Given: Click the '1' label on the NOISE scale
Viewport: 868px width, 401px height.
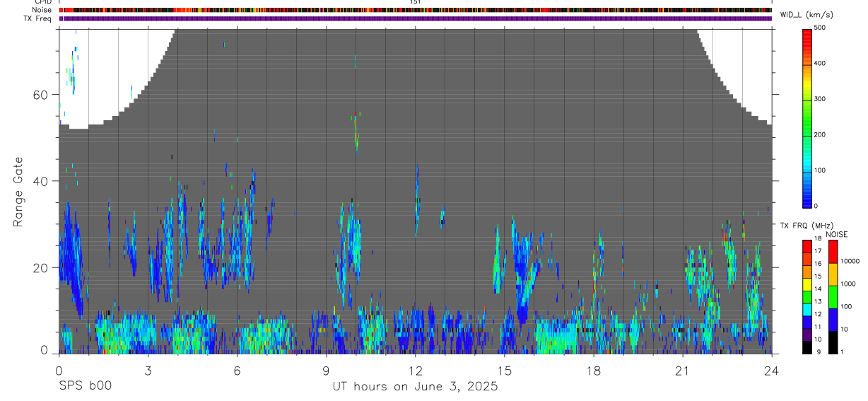Looking at the screenshot, I should [x=843, y=351].
